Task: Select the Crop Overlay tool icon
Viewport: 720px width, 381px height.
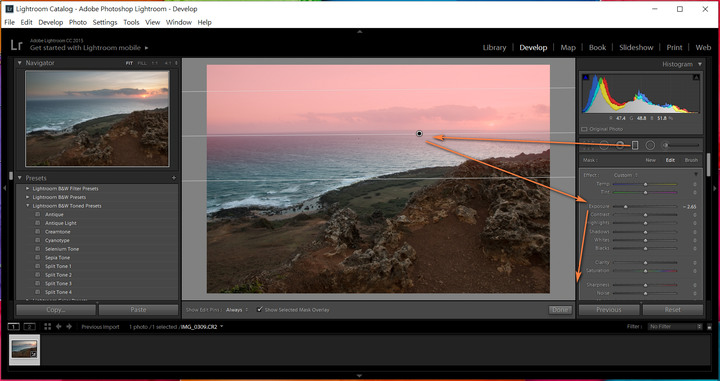Action: pos(589,145)
